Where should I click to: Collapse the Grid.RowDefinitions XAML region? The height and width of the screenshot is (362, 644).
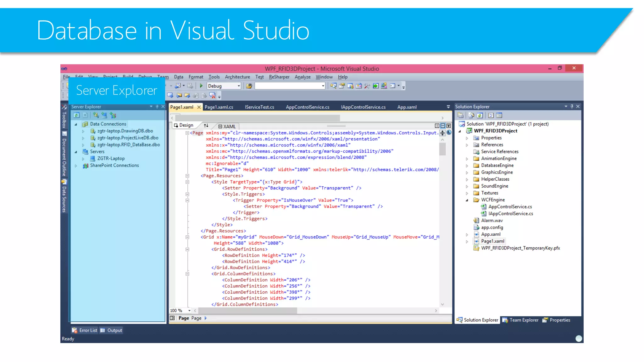click(187, 250)
